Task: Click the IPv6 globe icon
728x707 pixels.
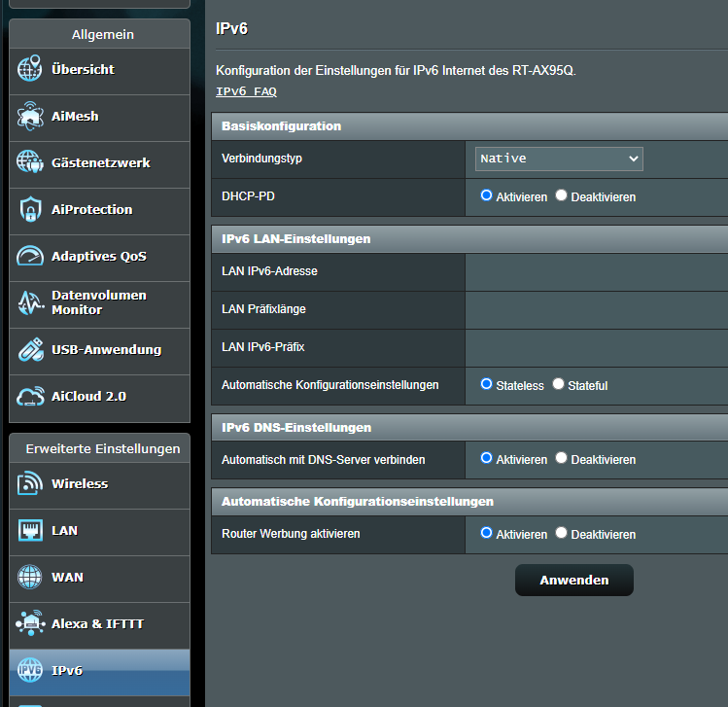Action: (30, 670)
